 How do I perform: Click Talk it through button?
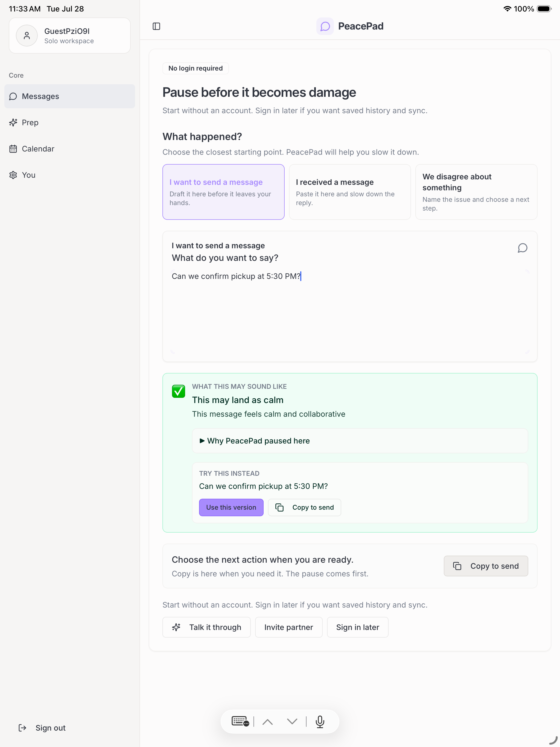206,627
